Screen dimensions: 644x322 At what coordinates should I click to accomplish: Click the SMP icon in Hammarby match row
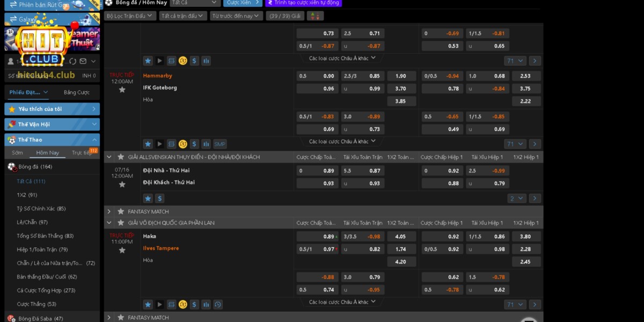(220, 144)
